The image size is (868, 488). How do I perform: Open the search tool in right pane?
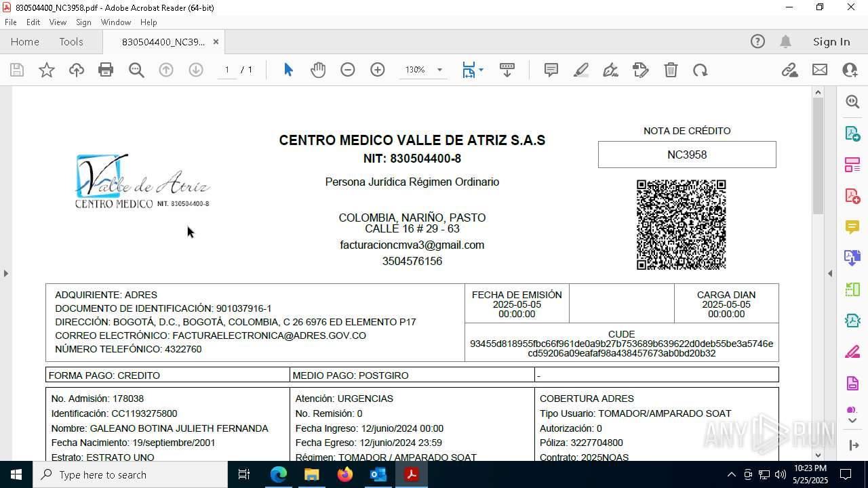point(852,102)
